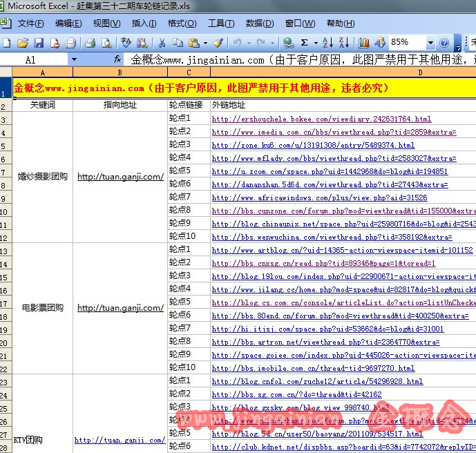The height and width of the screenshot is (453, 476).
Task: Open the 数据(D) menu
Action: point(259,23)
